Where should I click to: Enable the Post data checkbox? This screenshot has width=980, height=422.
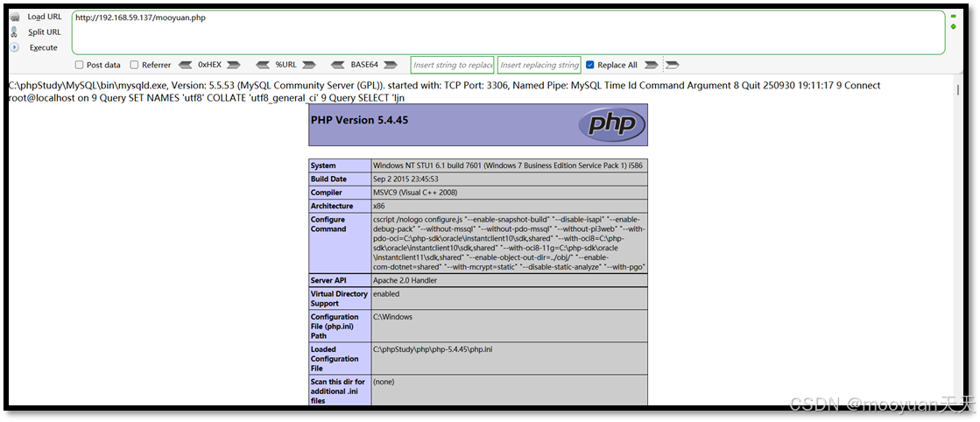(x=80, y=65)
